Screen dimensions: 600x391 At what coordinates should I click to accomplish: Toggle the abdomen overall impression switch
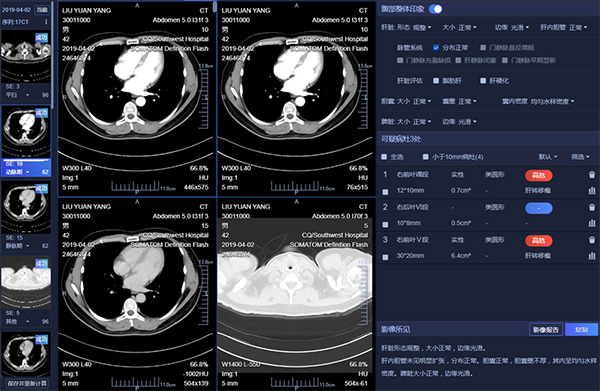point(435,9)
